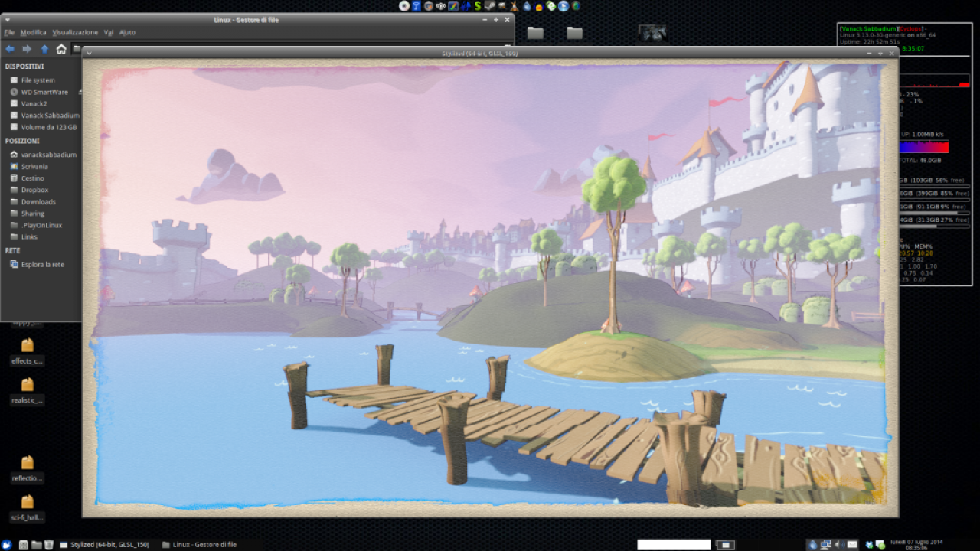Click the lunedì 07 luglio 2014 clock

click(x=916, y=545)
